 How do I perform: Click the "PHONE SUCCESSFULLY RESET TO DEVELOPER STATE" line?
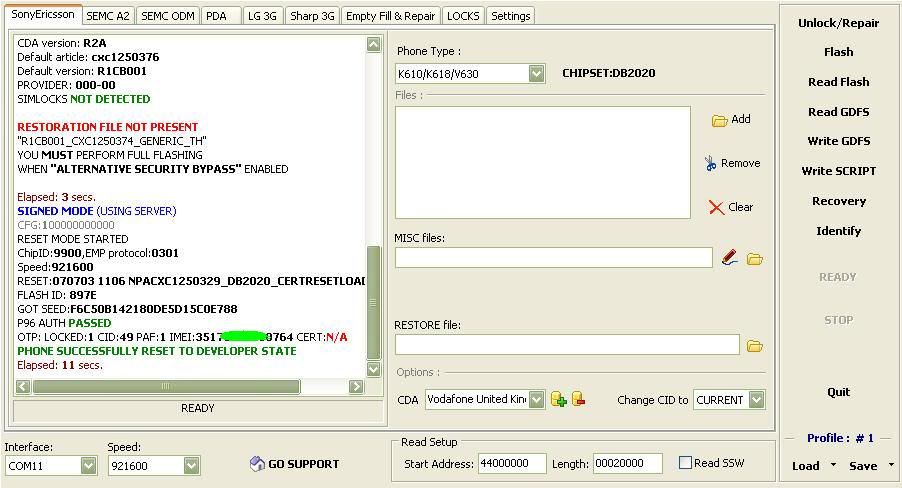[x=156, y=351]
